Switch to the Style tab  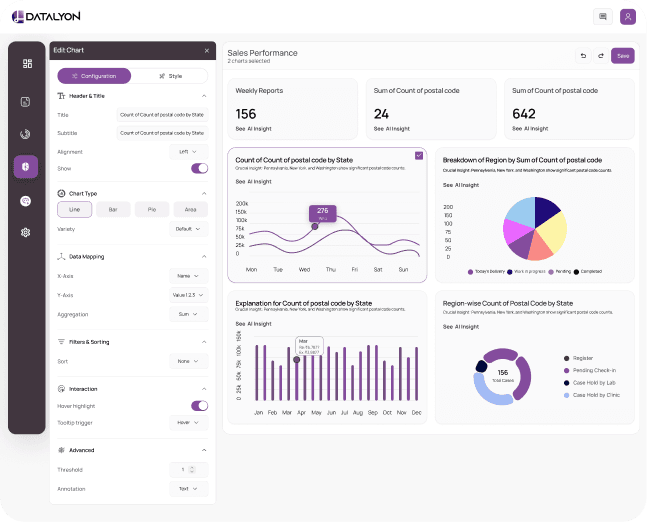pyautogui.click(x=170, y=76)
